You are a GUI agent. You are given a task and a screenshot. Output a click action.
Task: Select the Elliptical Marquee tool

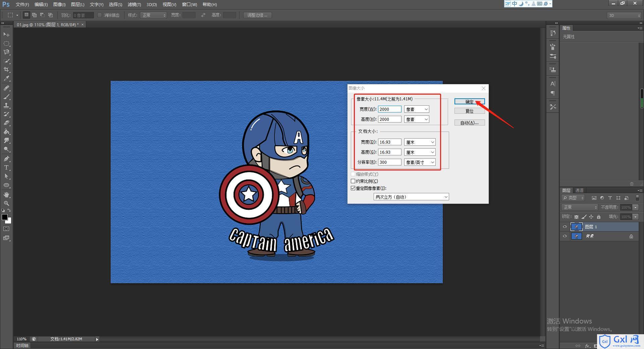coord(6,43)
